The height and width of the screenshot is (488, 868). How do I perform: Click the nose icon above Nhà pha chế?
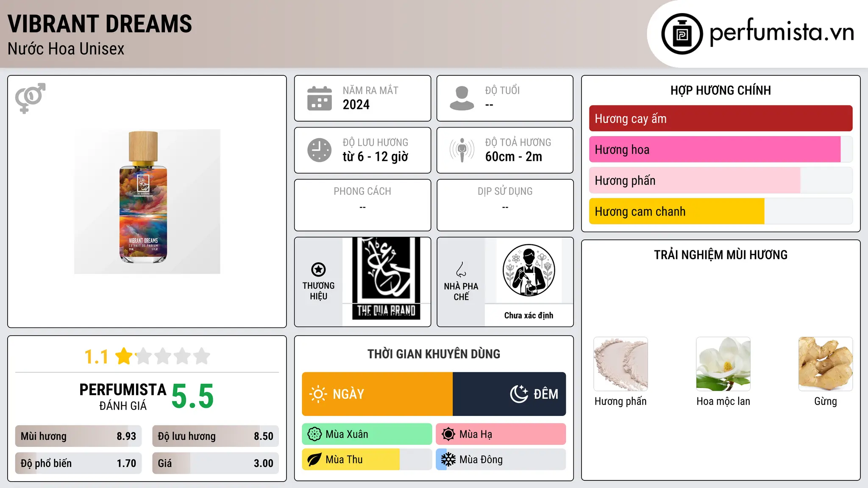[461, 269]
